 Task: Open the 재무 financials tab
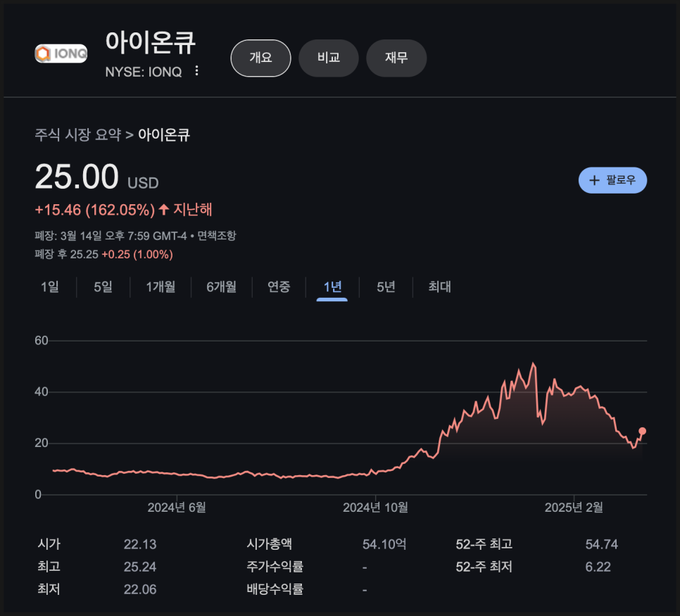[x=396, y=58]
